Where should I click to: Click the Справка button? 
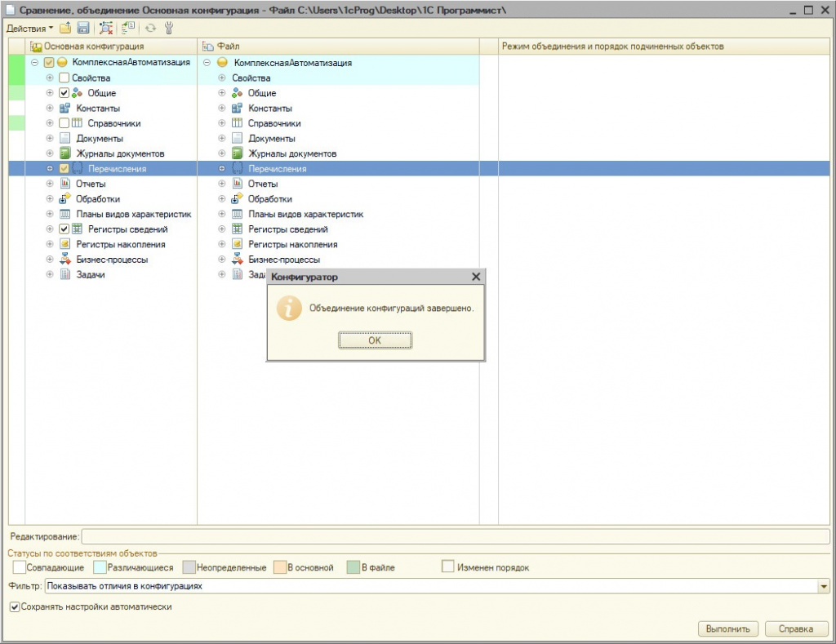797,628
